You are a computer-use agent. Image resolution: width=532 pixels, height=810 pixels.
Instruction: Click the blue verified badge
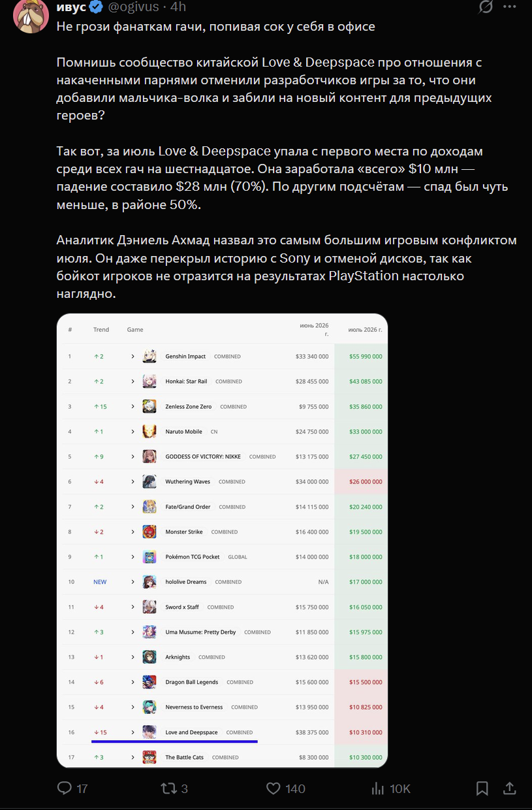97,7
